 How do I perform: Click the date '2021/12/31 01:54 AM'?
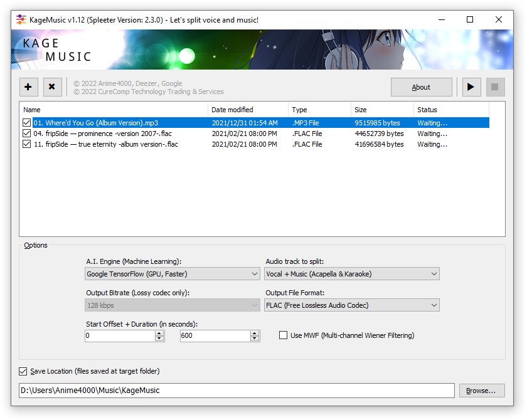click(x=245, y=123)
